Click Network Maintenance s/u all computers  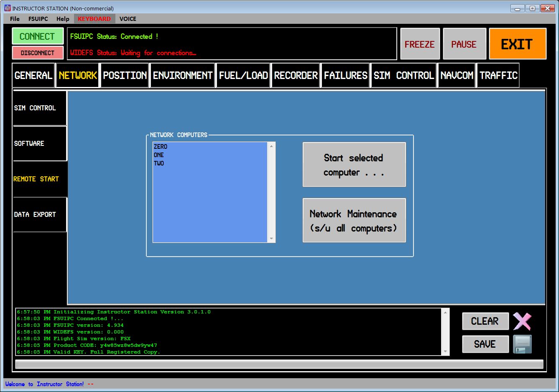click(x=354, y=220)
